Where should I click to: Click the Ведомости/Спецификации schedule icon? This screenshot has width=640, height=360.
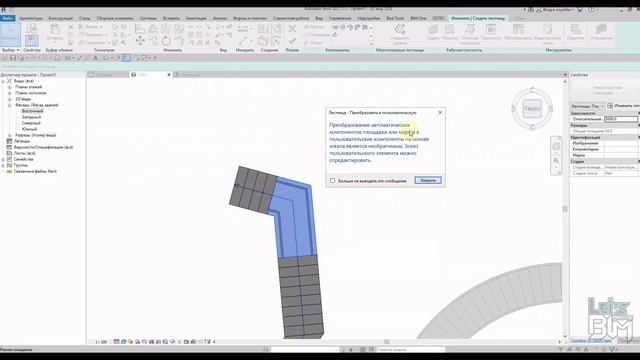pyautogui.click(x=9, y=147)
